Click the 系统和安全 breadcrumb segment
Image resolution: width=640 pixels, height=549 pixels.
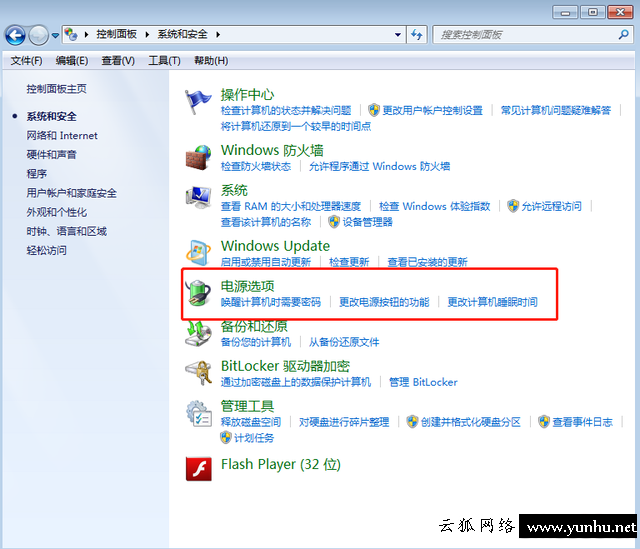click(182, 34)
